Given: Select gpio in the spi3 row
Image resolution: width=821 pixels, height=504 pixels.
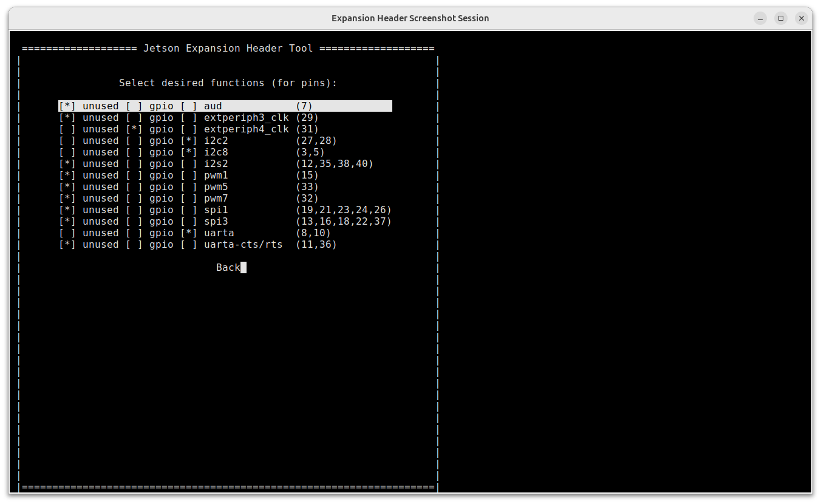Looking at the screenshot, I should [134, 222].
